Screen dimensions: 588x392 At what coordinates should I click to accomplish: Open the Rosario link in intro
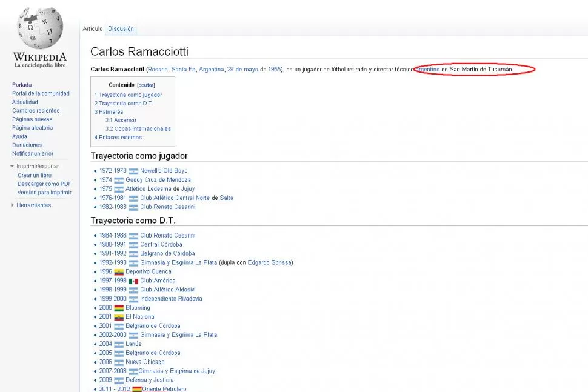(158, 69)
